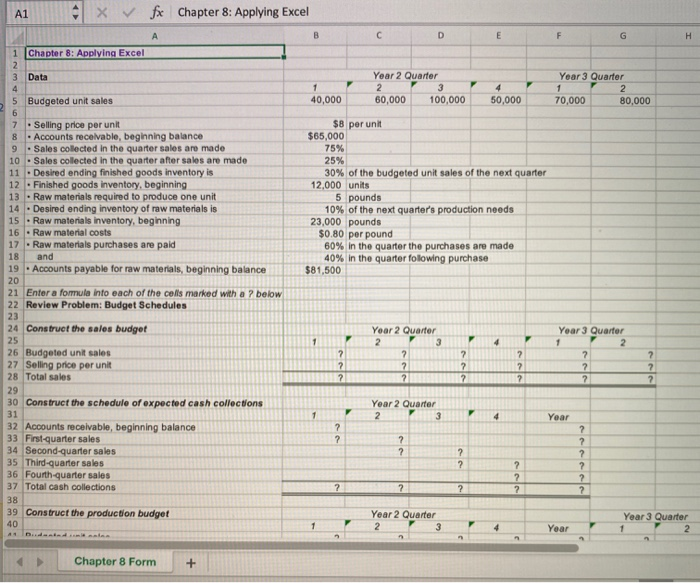Select column B header
Viewport: 700px width, 583px height.
(x=316, y=36)
